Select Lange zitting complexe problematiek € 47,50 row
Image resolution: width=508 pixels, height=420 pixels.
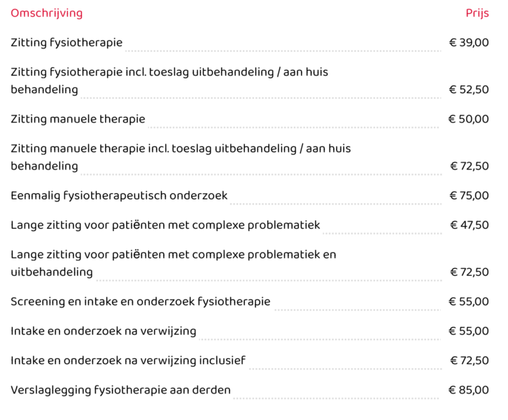[250, 225]
